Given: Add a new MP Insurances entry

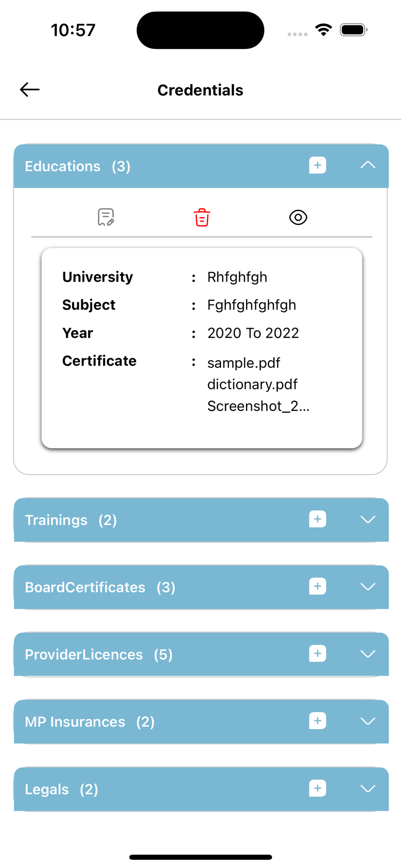Looking at the screenshot, I should 318,721.
